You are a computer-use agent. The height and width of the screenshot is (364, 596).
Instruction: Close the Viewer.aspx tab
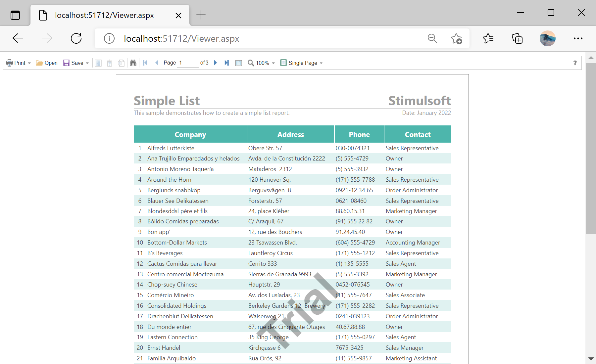coord(178,15)
